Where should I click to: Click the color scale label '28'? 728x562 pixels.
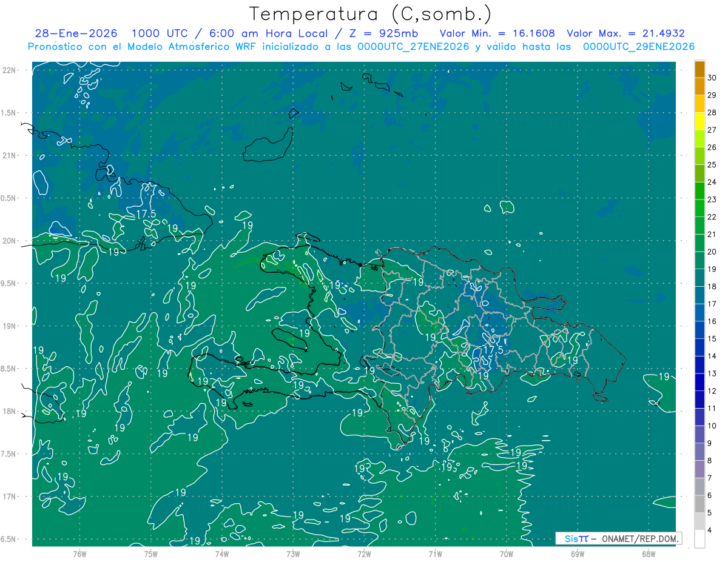712,113
